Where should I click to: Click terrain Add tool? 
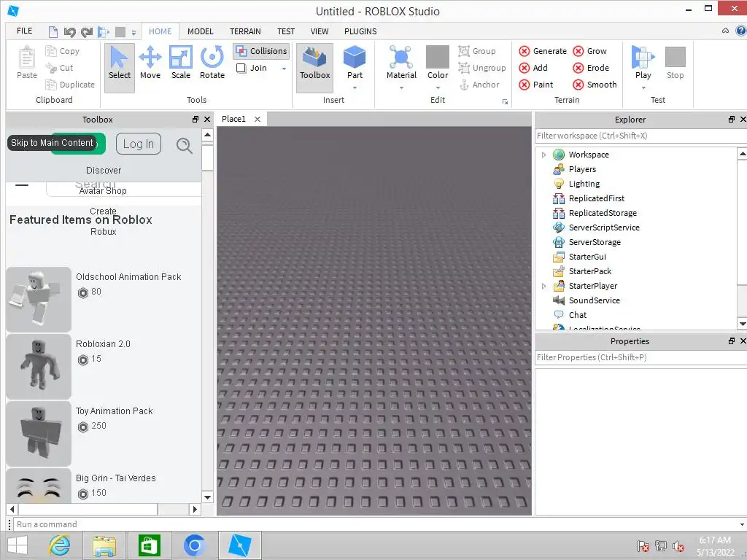[533, 68]
